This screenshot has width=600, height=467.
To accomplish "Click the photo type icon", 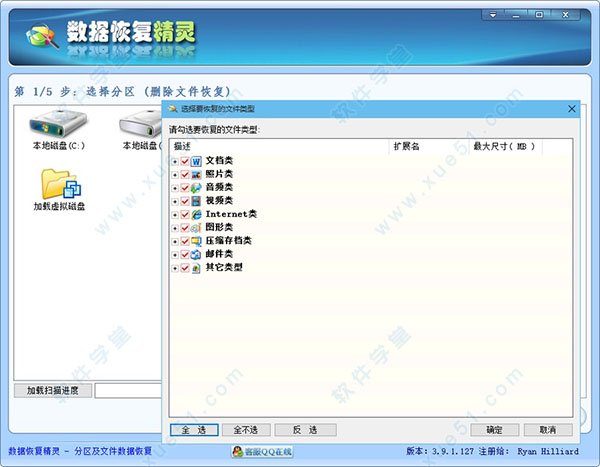I will [x=197, y=174].
